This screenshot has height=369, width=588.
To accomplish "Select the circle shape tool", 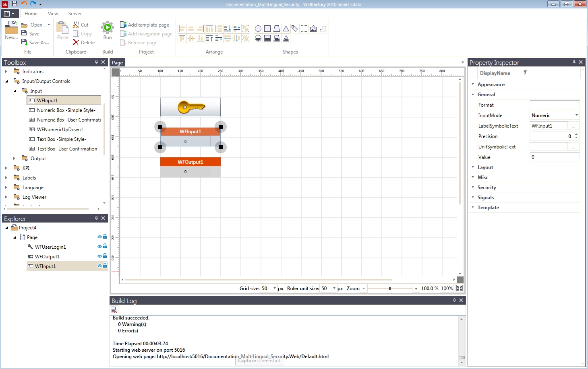I will tap(258, 29).
